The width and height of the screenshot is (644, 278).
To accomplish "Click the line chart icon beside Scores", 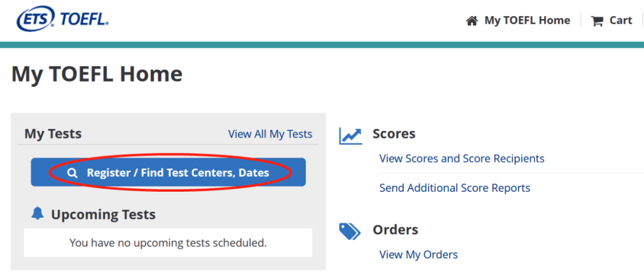I will (x=351, y=136).
